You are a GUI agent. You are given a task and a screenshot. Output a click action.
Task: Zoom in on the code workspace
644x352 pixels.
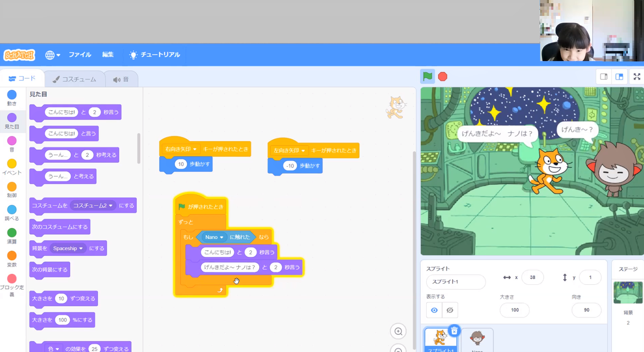coord(398,332)
